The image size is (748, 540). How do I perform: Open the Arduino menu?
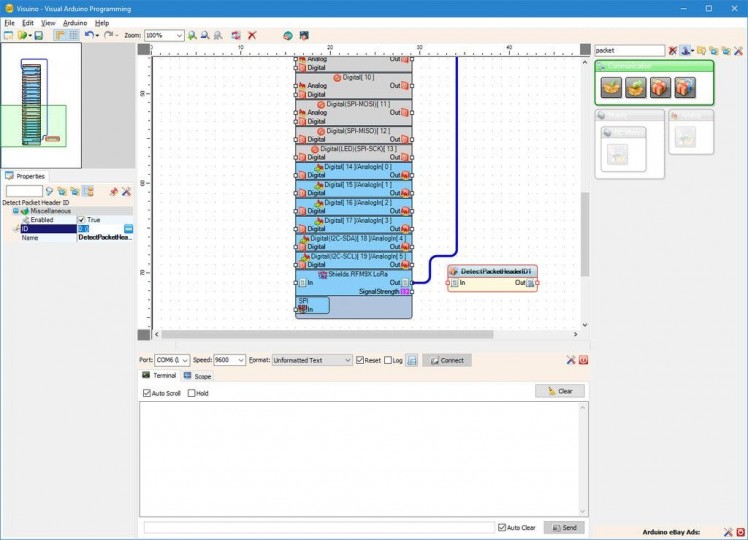(x=75, y=22)
